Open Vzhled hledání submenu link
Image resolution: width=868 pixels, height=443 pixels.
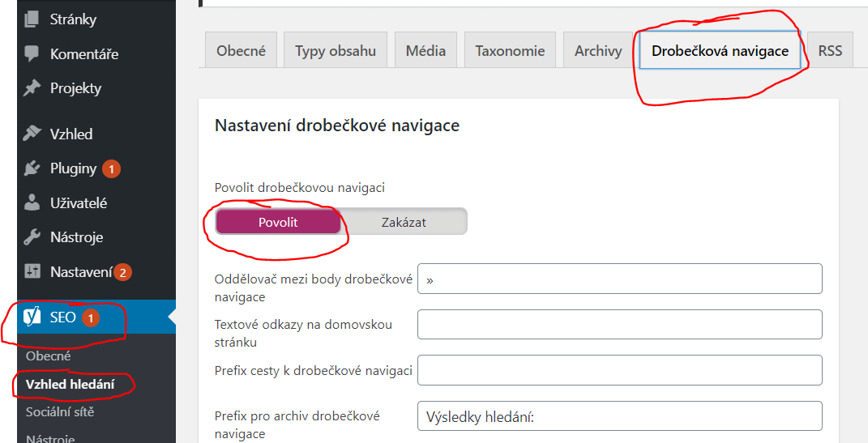click(70, 385)
